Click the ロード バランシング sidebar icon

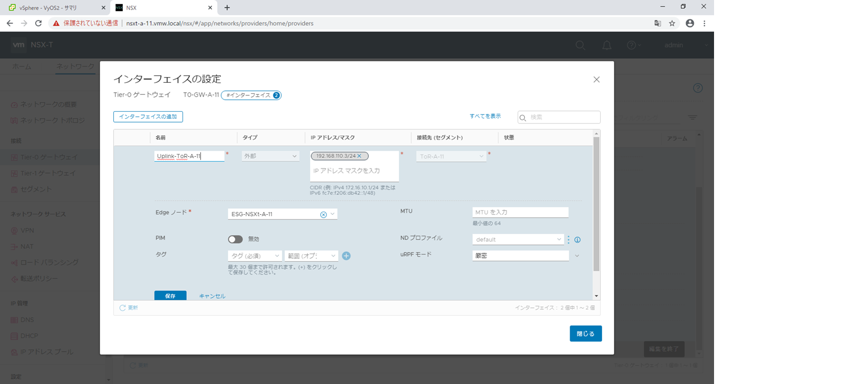click(x=15, y=262)
